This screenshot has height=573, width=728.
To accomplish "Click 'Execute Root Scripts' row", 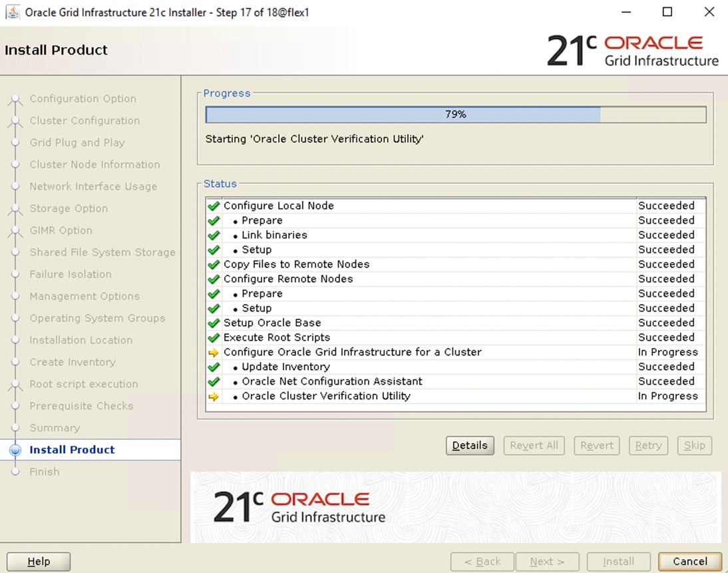I will (x=456, y=337).
